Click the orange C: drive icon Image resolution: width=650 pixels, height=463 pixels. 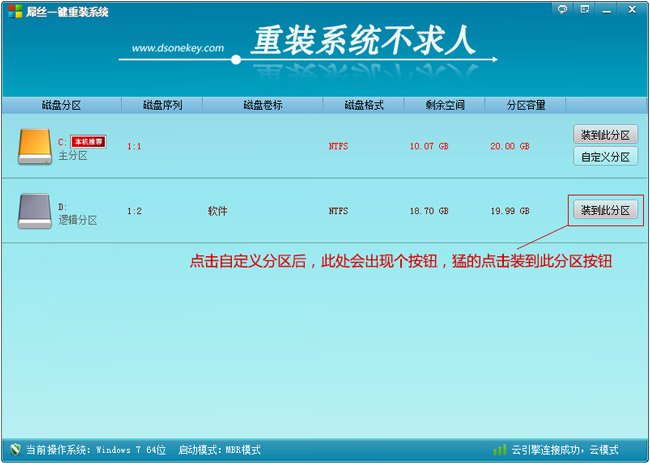(34, 147)
